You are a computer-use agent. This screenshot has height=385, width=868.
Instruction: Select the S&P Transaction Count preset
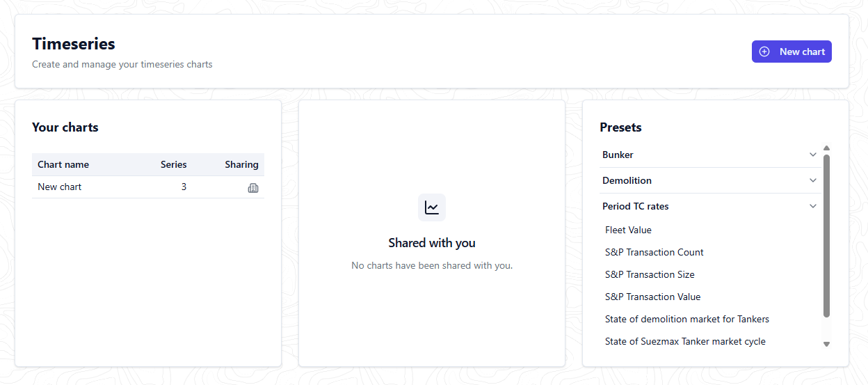click(654, 252)
